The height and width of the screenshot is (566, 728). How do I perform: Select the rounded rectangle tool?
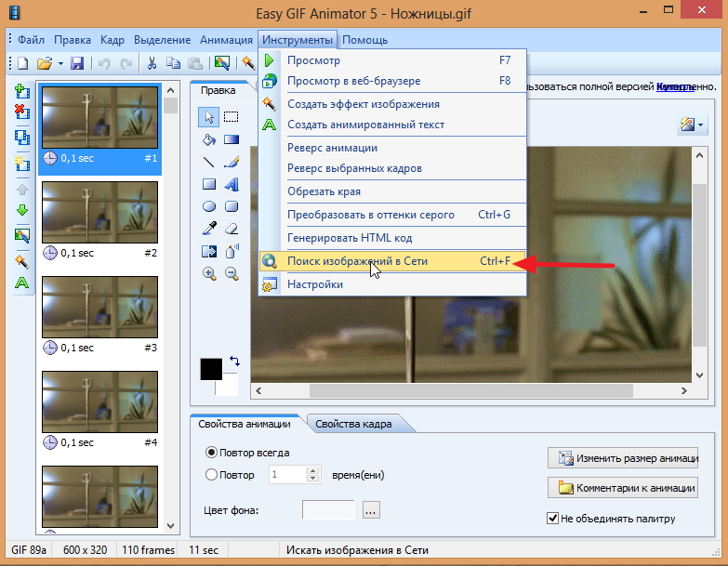point(232,206)
